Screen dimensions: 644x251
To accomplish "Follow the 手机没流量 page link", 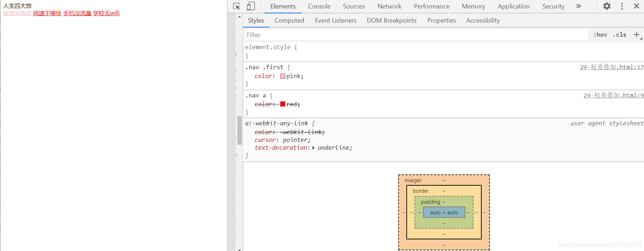I will pos(77,13).
